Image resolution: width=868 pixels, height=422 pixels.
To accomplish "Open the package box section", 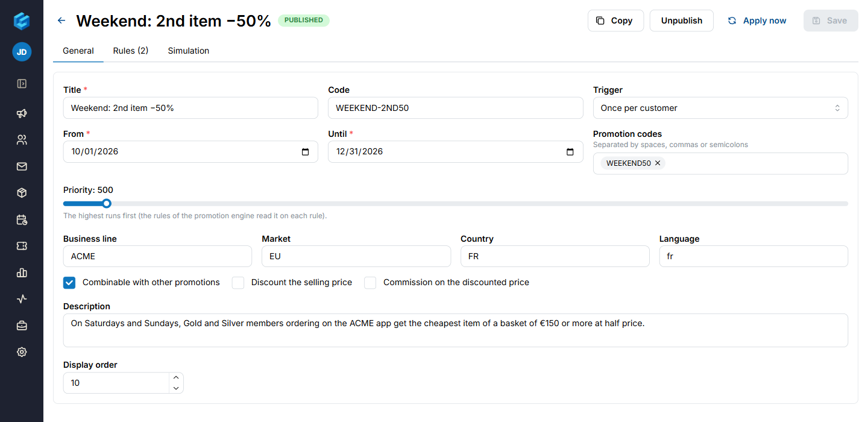I will click(x=22, y=193).
